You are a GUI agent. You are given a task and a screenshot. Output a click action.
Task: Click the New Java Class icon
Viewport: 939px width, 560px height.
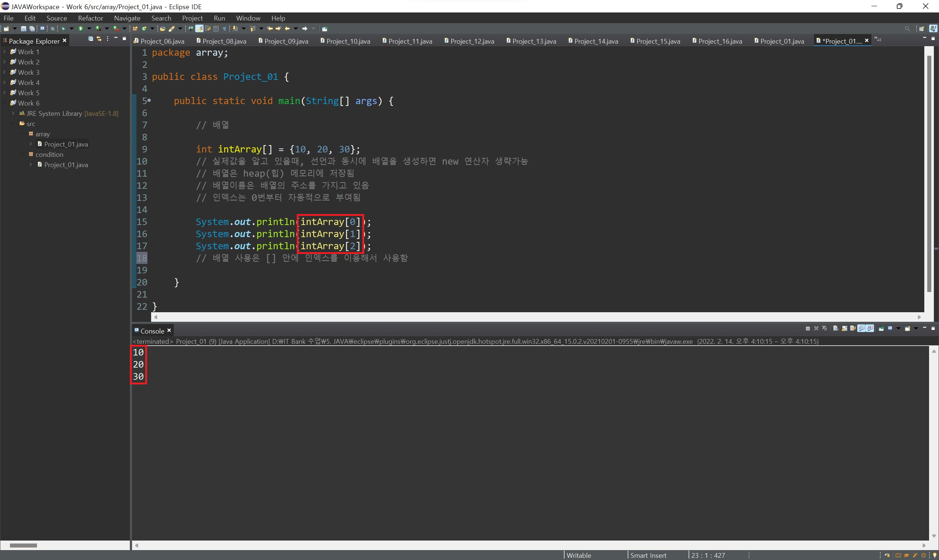pyautogui.click(x=144, y=29)
